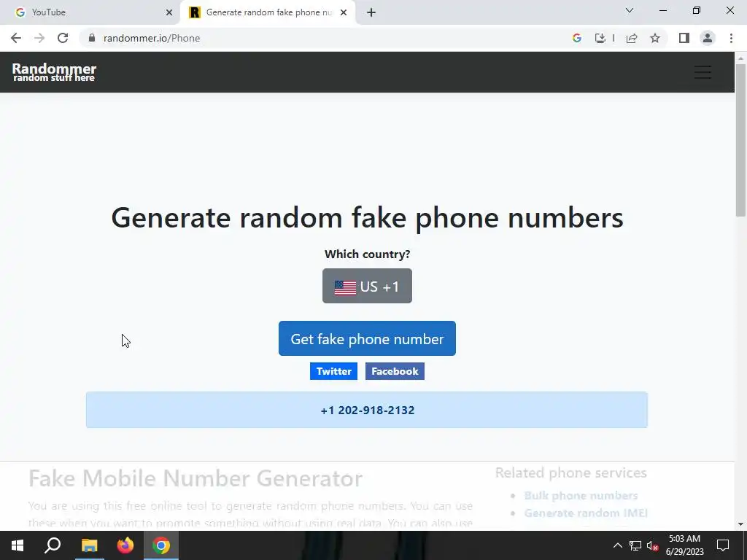Share on Twitter button

coord(333,371)
